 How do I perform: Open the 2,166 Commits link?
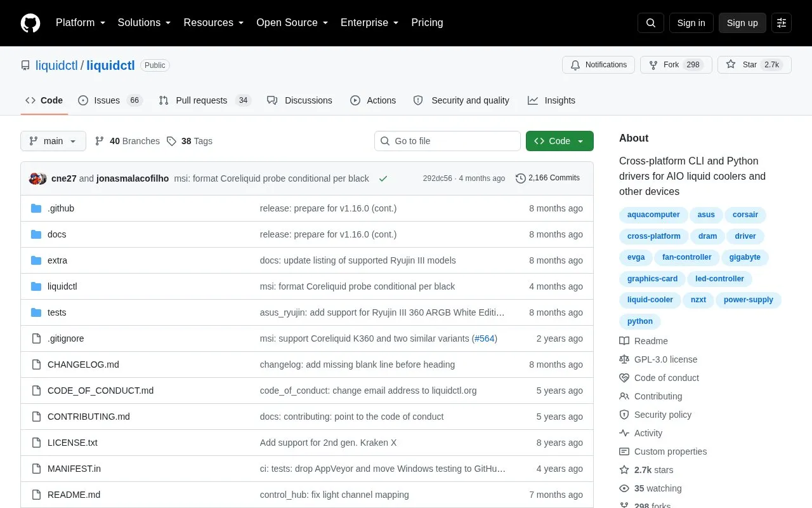(x=547, y=178)
